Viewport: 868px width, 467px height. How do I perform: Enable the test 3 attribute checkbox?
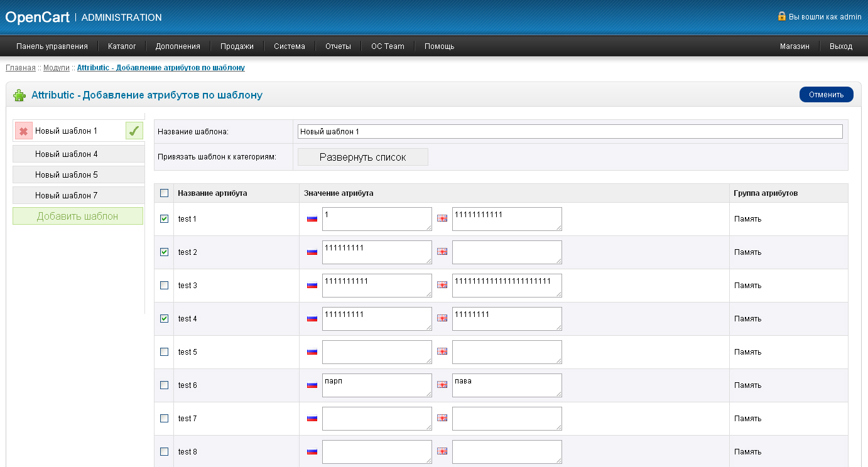(165, 286)
